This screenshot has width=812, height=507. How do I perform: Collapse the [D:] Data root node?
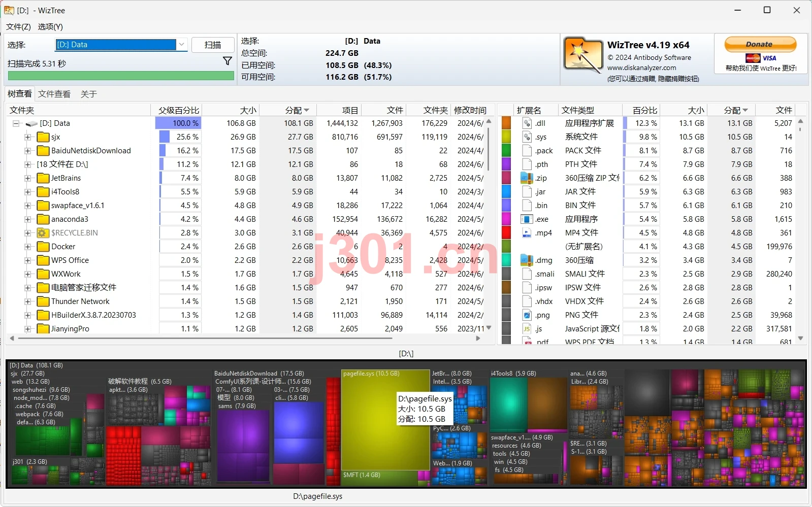coord(16,123)
